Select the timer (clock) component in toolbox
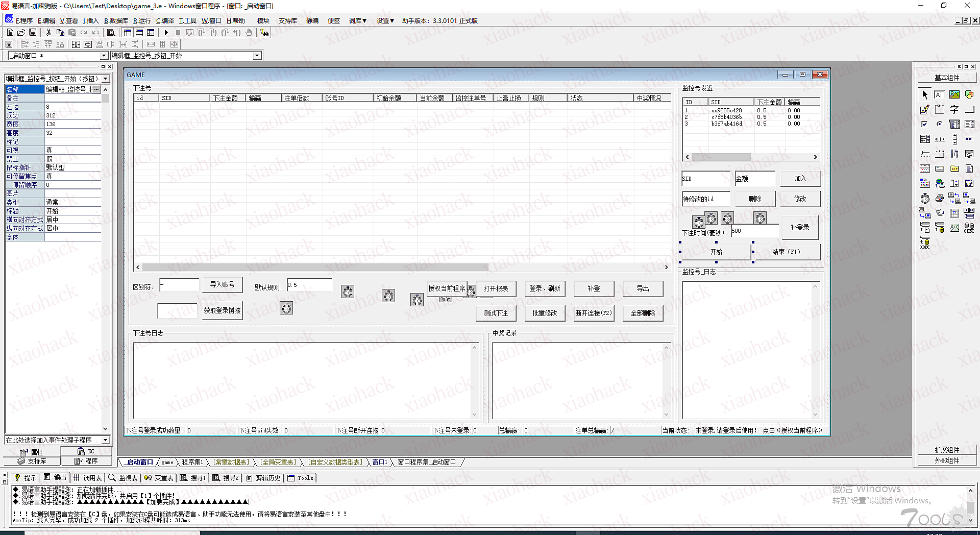Viewport: 980px width, 535px height. 925,199
